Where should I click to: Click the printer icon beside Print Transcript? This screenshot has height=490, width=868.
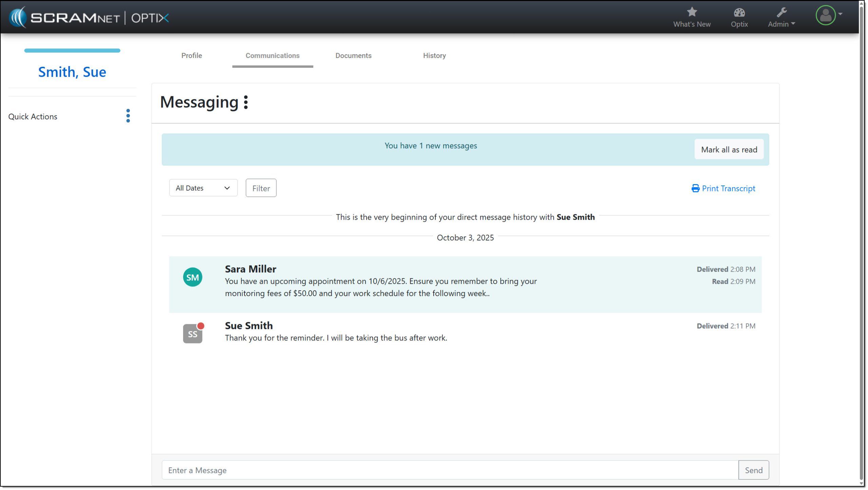pyautogui.click(x=695, y=189)
